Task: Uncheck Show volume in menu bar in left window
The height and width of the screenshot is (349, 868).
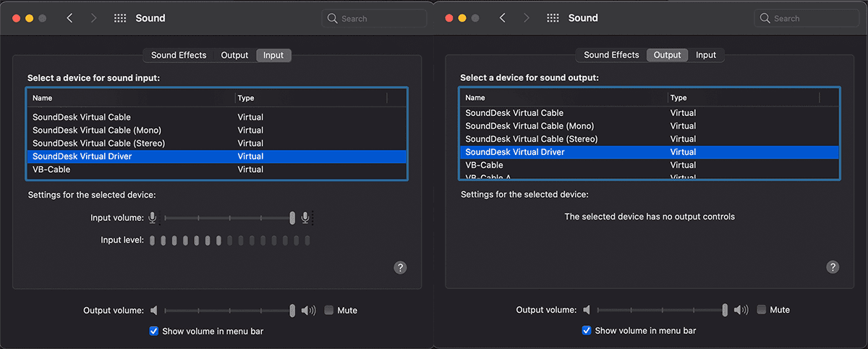Action: coord(153,331)
